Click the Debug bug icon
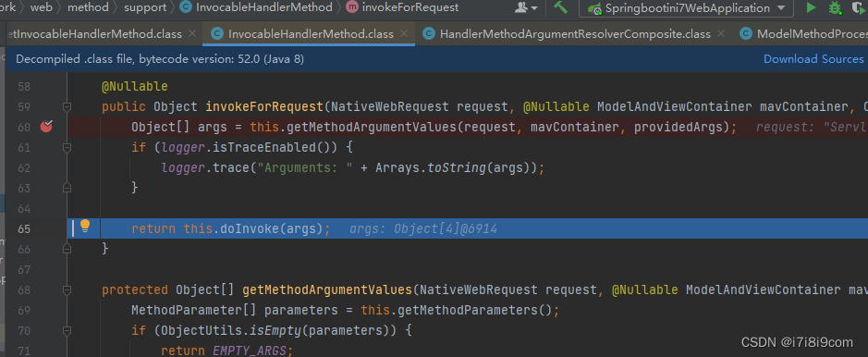 pyautogui.click(x=835, y=7)
